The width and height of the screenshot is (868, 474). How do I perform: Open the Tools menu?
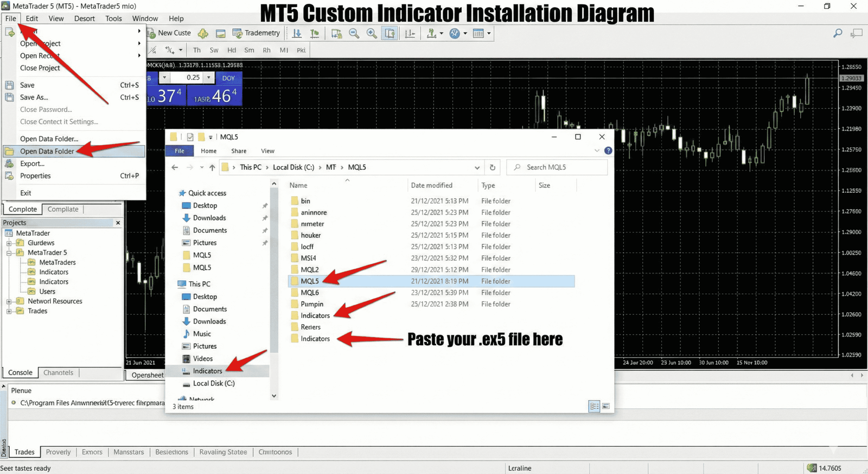[x=113, y=18]
